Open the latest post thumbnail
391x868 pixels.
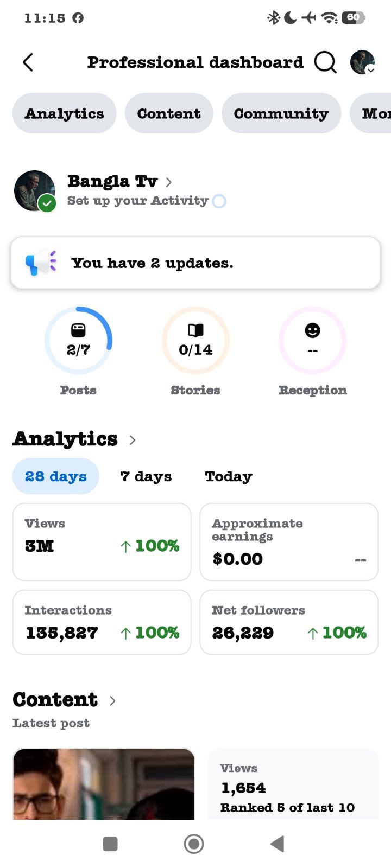(x=104, y=784)
